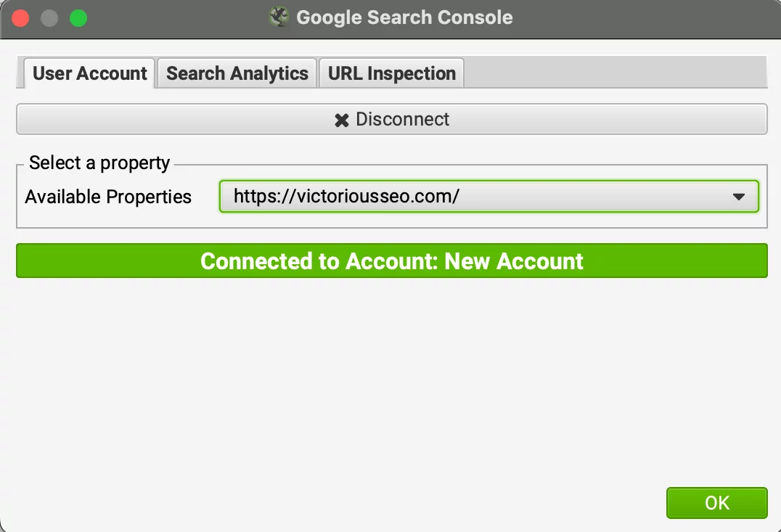This screenshot has height=532, width=781.
Task: Click the Select a property group title
Action: click(x=99, y=163)
